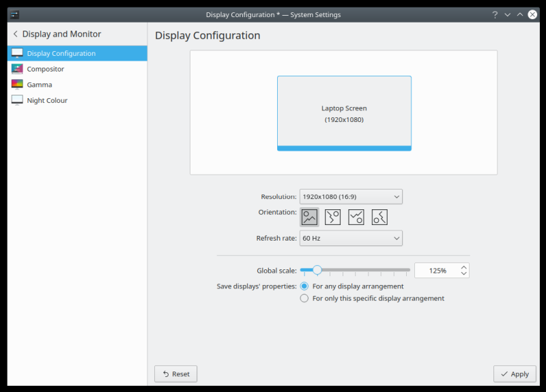This screenshot has width=546, height=392.
Task: Click the Compositor icon in sidebar
Action: (17, 69)
